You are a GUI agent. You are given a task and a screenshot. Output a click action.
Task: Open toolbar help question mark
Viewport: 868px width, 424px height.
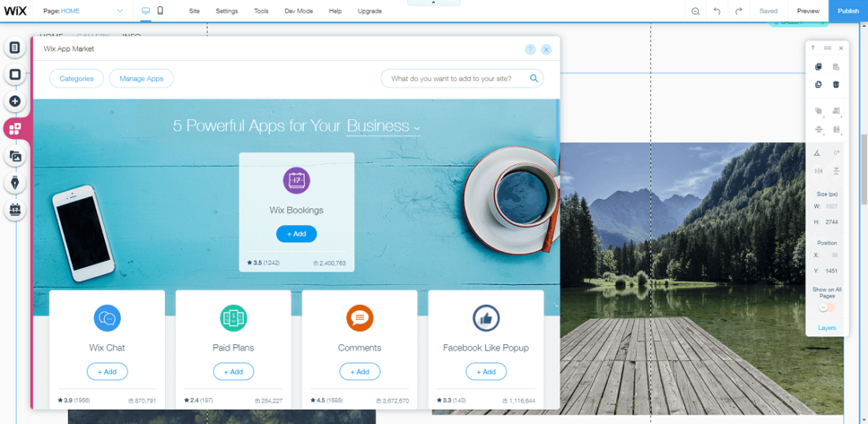pos(813,48)
